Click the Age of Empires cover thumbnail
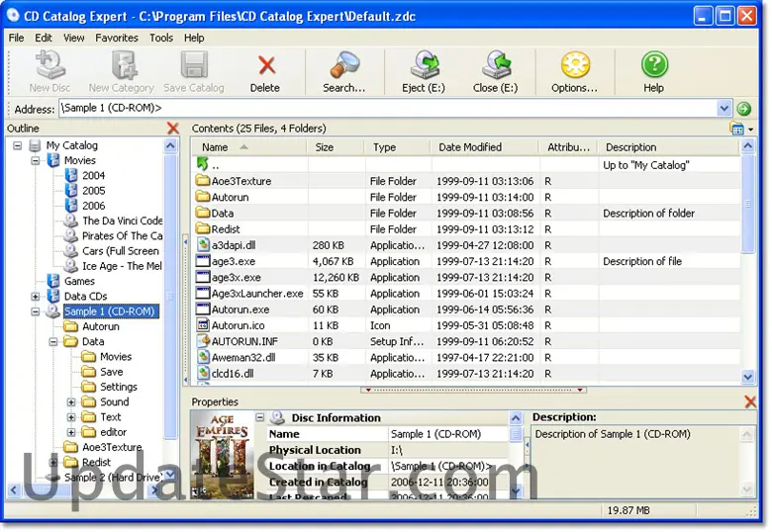This screenshot has width=772, height=532. (222, 455)
